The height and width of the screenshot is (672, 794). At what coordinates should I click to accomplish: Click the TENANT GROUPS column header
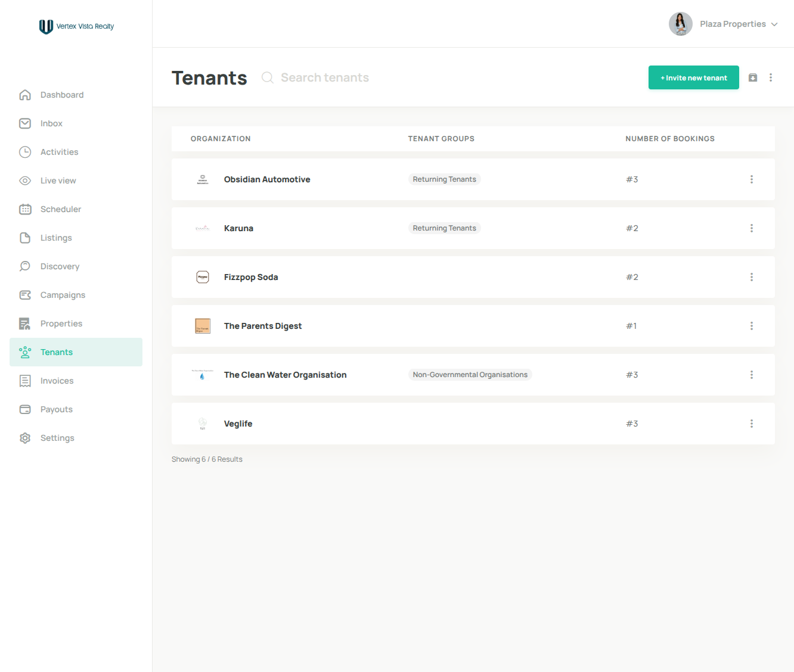point(441,139)
